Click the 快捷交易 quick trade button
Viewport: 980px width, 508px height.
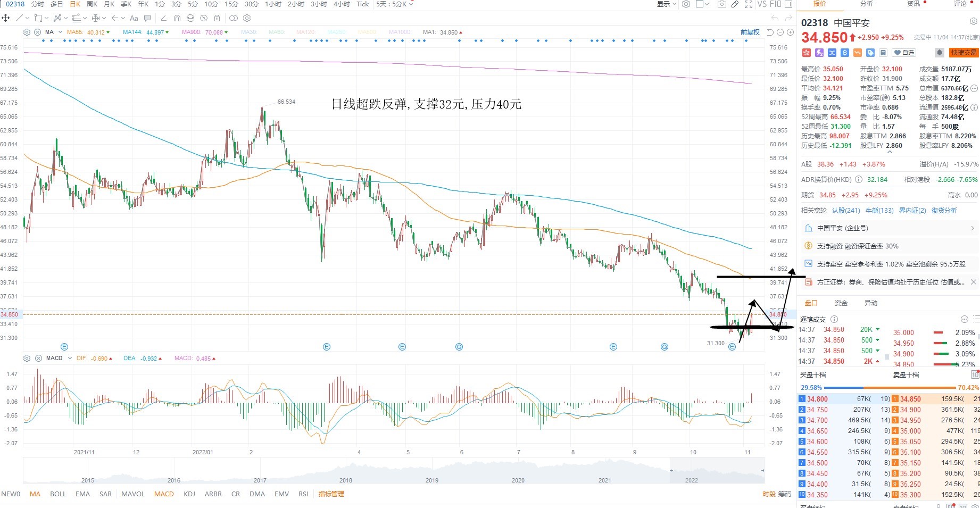[964, 53]
